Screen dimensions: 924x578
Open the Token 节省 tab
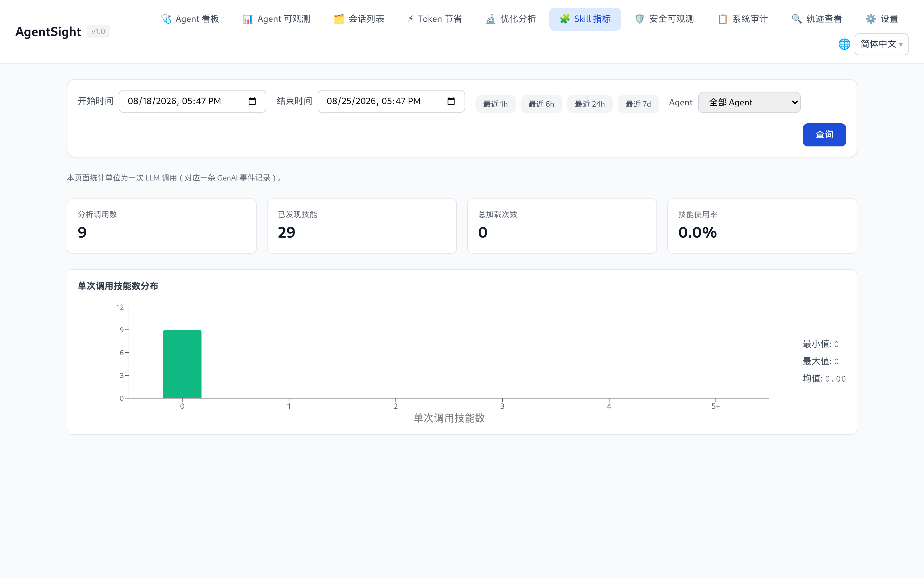tap(434, 19)
